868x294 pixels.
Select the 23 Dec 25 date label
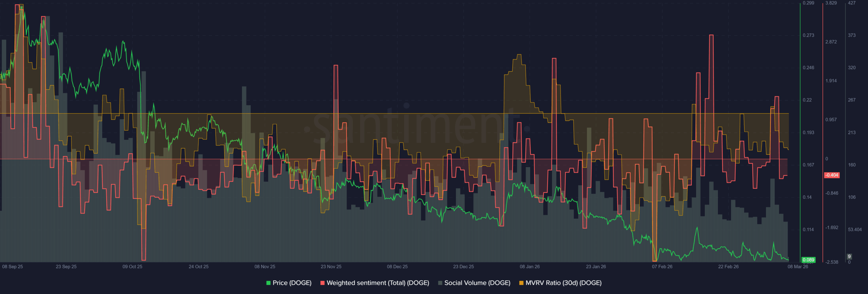[463, 267]
